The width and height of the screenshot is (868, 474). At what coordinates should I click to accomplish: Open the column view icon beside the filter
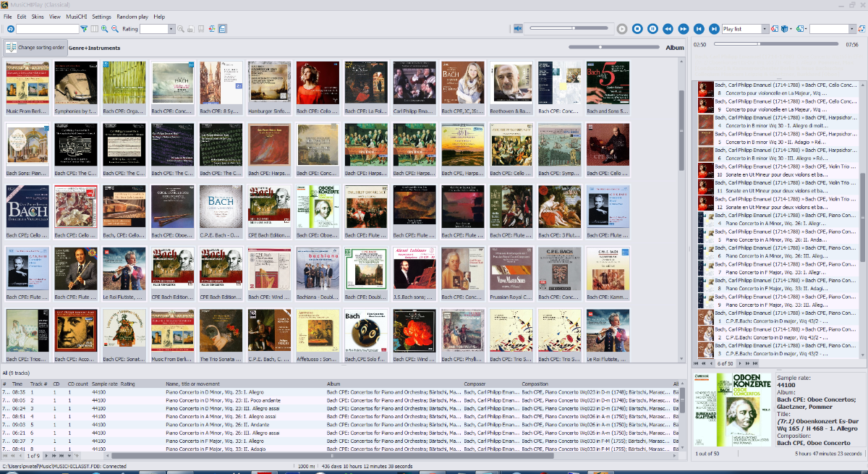pos(94,29)
